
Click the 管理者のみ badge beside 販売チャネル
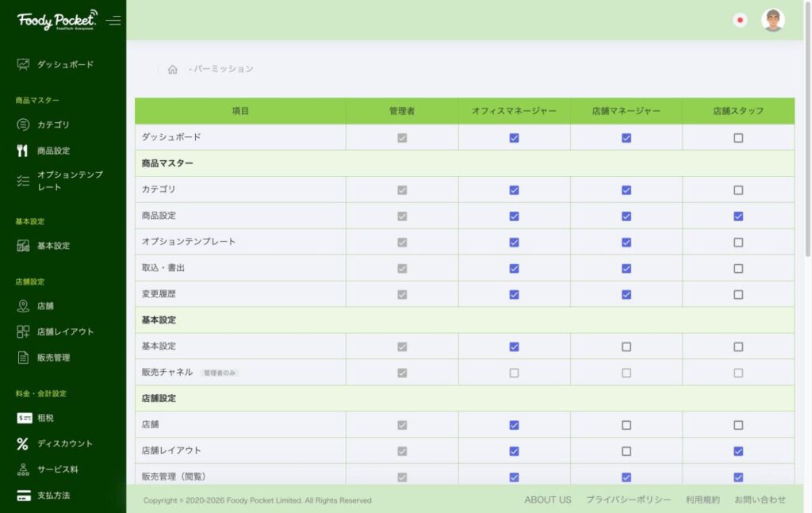(220, 373)
